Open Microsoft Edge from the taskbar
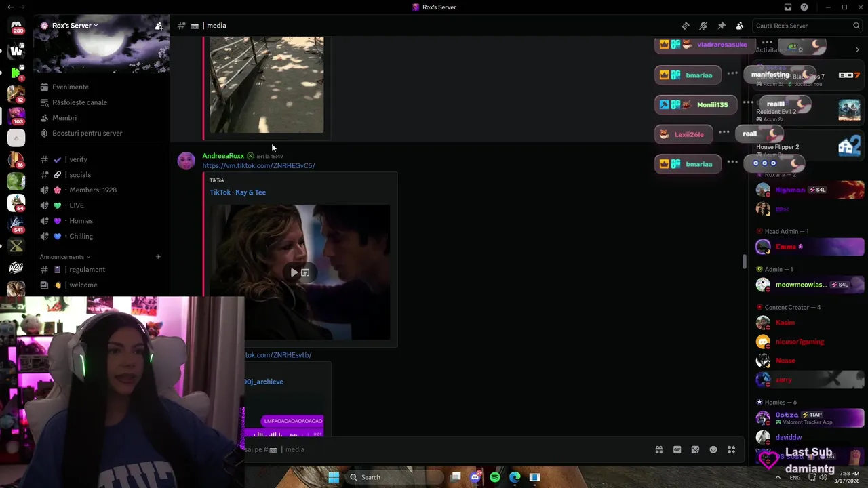Viewport: 868px width, 488px height. [x=515, y=477]
